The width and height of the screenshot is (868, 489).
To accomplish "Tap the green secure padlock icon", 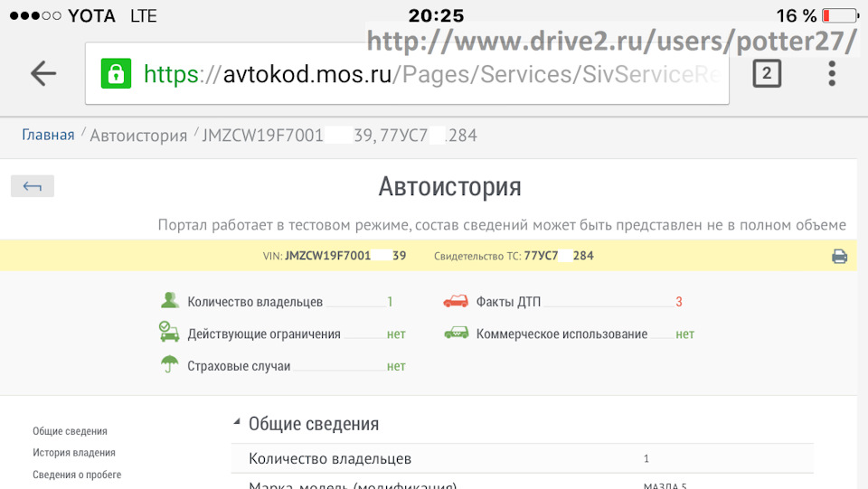I will [x=116, y=73].
